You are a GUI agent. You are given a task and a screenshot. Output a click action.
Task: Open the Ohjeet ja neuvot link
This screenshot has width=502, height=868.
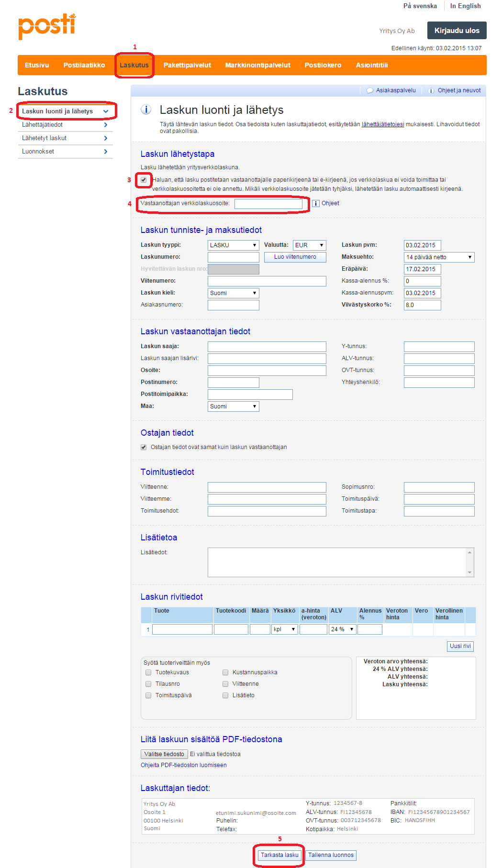(459, 90)
